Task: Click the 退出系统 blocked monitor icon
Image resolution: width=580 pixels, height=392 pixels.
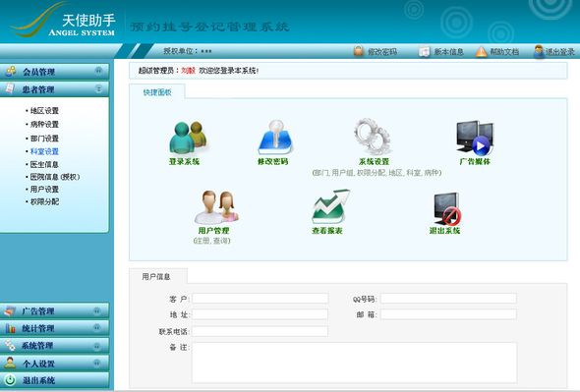Action: (447, 208)
